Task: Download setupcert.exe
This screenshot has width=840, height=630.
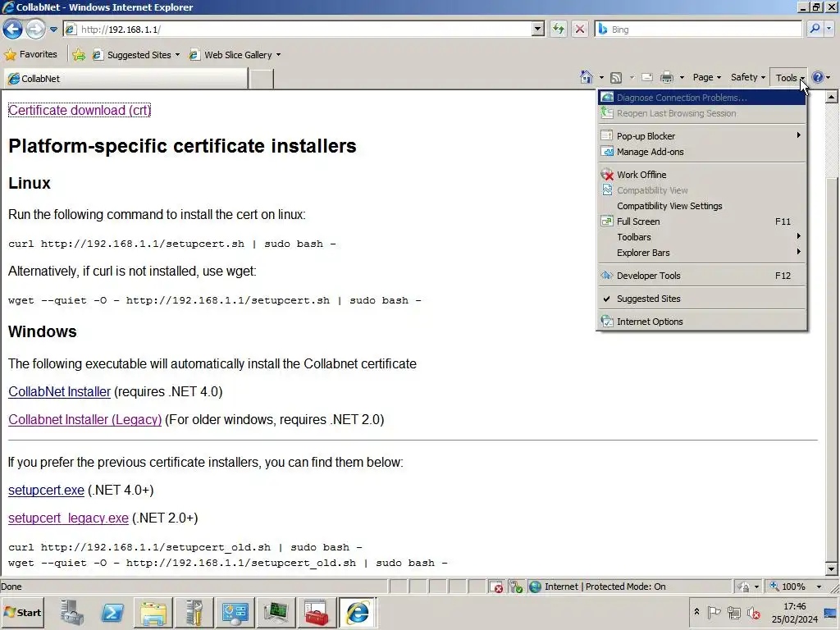Action: click(46, 491)
